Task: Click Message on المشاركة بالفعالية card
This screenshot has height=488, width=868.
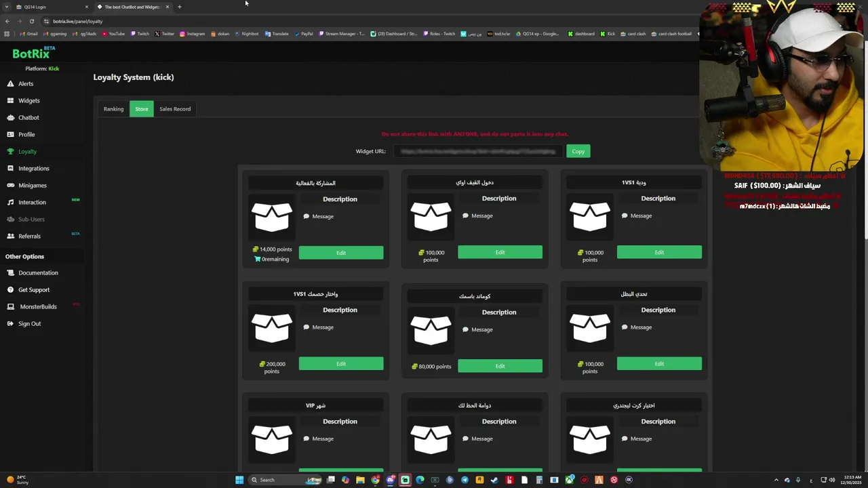Action: click(x=319, y=216)
